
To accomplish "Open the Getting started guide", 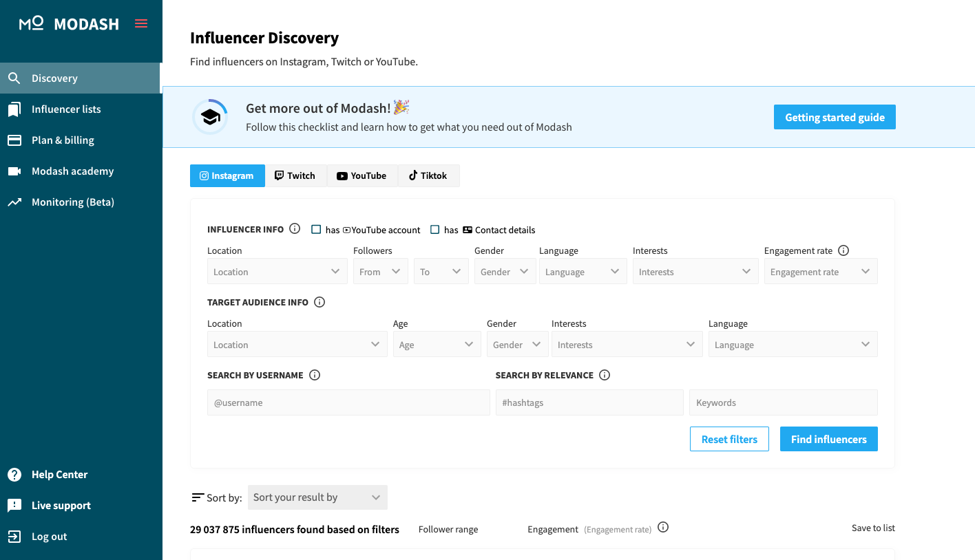I will (x=835, y=117).
